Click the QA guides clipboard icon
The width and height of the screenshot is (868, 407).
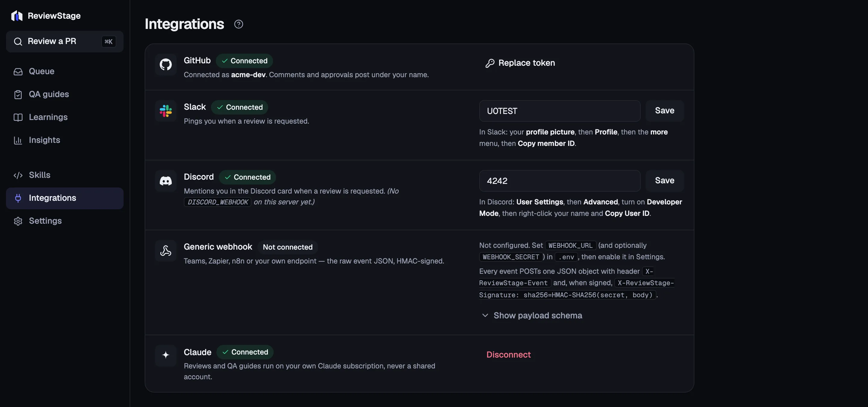[18, 94]
